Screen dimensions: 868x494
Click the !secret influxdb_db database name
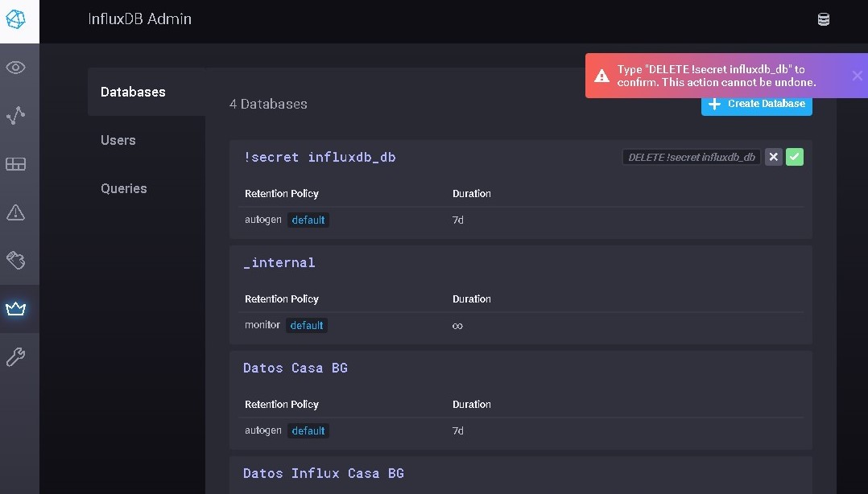pyautogui.click(x=320, y=157)
